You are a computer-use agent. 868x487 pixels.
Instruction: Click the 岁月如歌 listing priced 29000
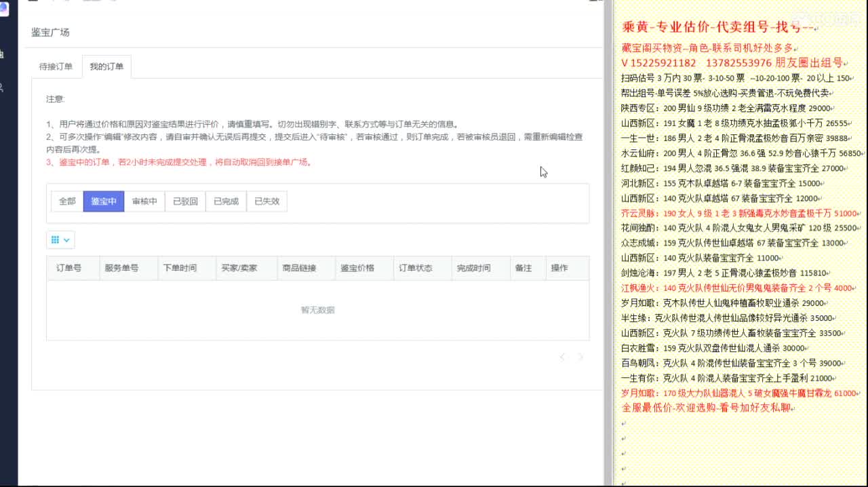pos(726,303)
